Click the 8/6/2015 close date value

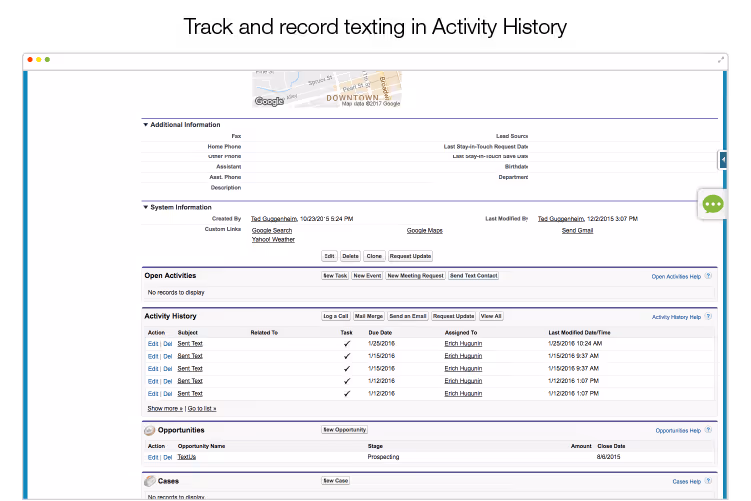[608, 457]
